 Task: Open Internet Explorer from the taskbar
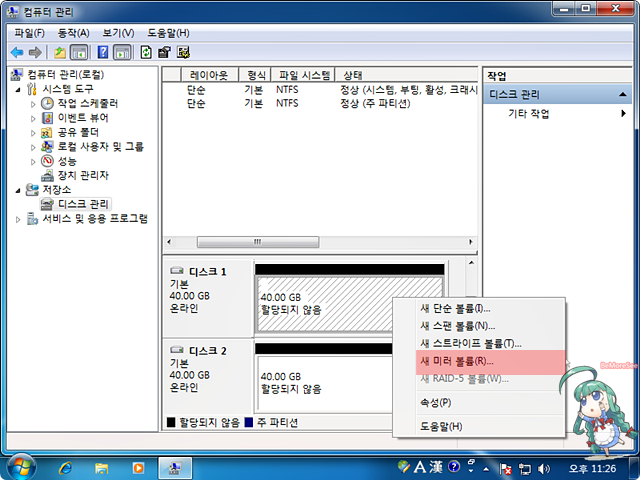coord(66,467)
